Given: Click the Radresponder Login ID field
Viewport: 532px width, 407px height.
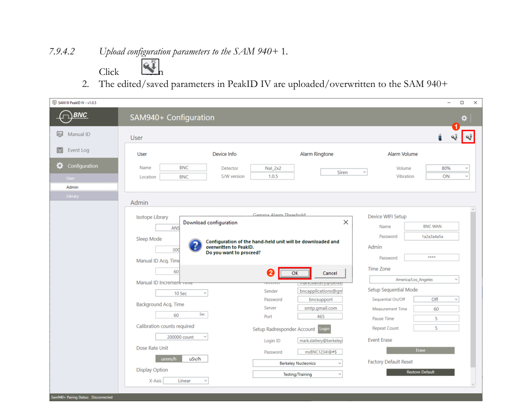Looking at the screenshot, I should pyautogui.click(x=320, y=341).
